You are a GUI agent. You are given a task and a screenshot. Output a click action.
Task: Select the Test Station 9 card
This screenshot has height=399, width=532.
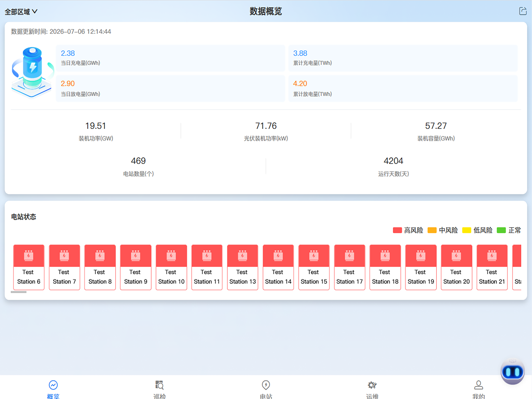pyautogui.click(x=136, y=267)
